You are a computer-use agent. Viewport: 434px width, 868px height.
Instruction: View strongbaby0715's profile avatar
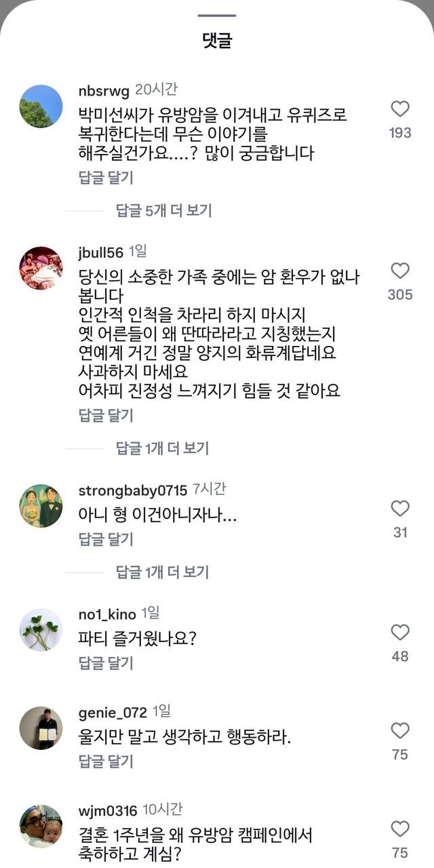(x=41, y=506)
